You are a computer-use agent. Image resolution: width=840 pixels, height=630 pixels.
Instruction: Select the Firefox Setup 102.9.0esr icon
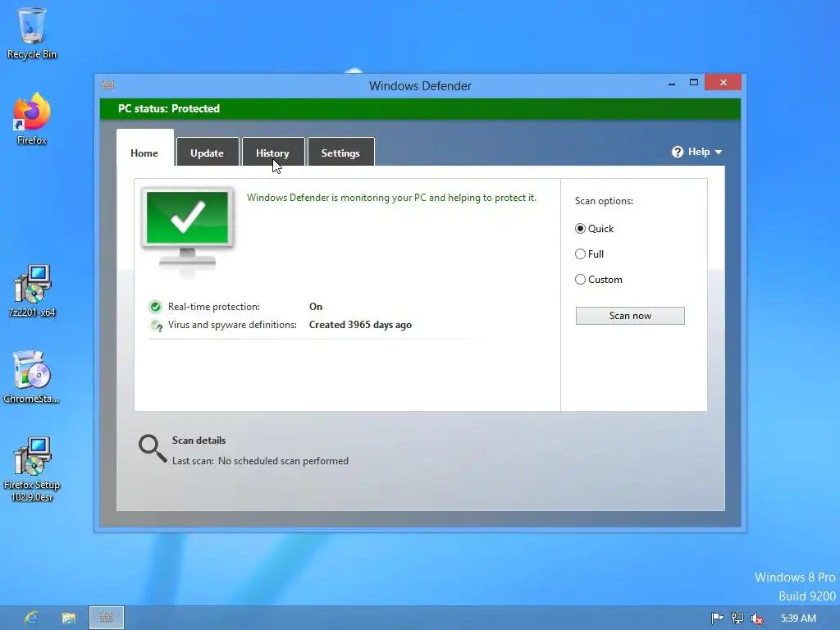tap(32, 469)
